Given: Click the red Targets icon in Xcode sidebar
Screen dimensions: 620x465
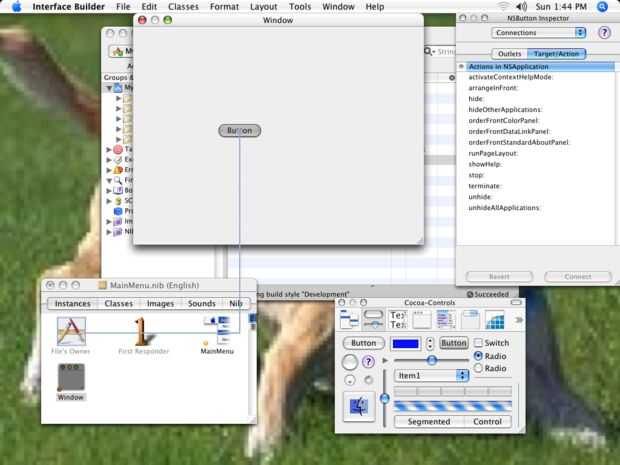Looking at the screenshot, I should 118,149.
